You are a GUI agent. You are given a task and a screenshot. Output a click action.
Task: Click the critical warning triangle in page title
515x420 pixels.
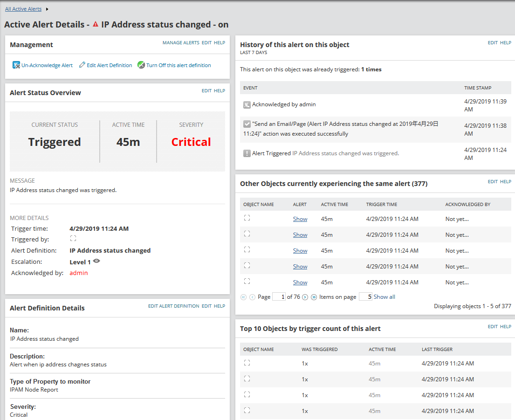point(95,24)
